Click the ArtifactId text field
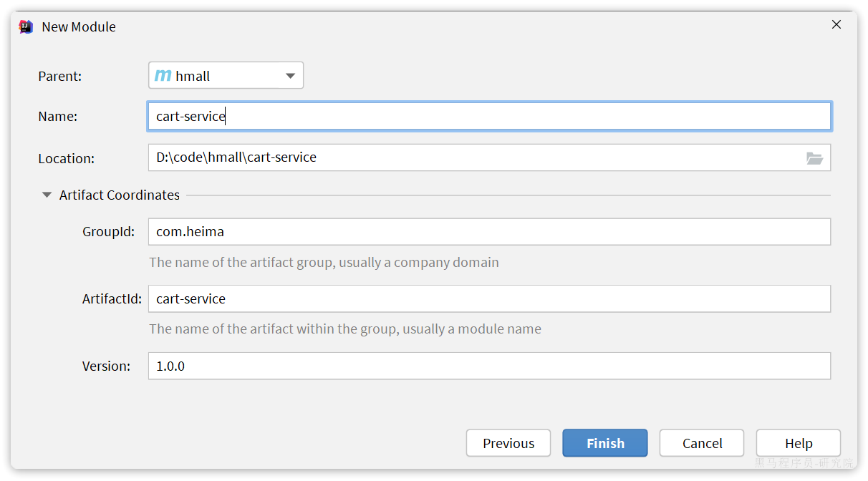This screenshot has height=481, width=868. 489,299
